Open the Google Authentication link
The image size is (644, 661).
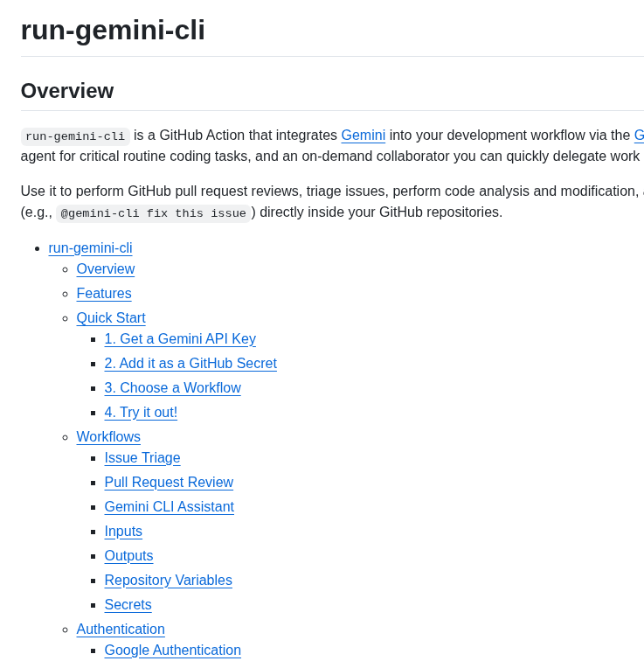pyautogui.click(x=173, y=650)
